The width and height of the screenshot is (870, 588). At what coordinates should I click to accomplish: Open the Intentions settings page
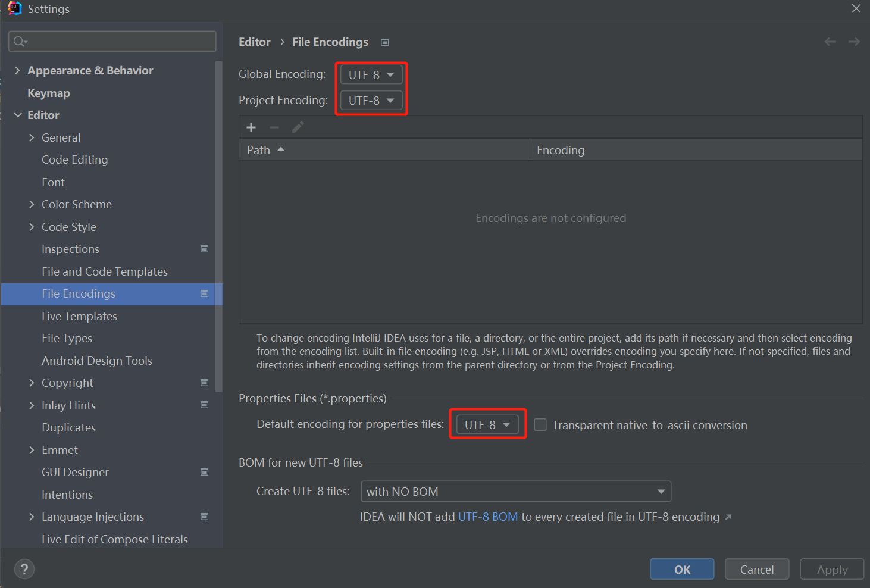click(x=67, y=495)
